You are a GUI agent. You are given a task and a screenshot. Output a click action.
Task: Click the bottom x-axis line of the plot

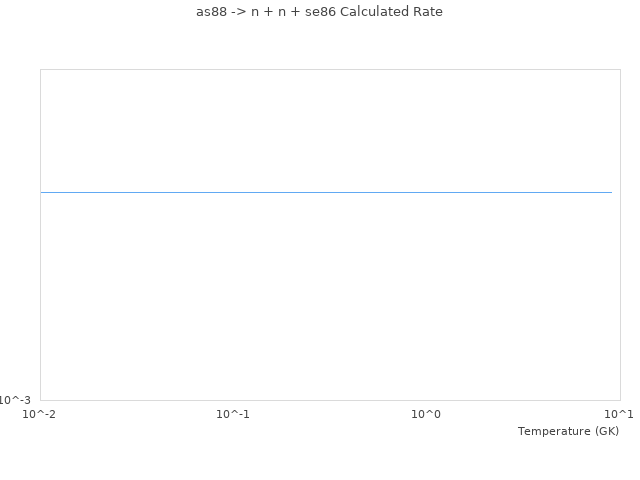pos(330,400)
